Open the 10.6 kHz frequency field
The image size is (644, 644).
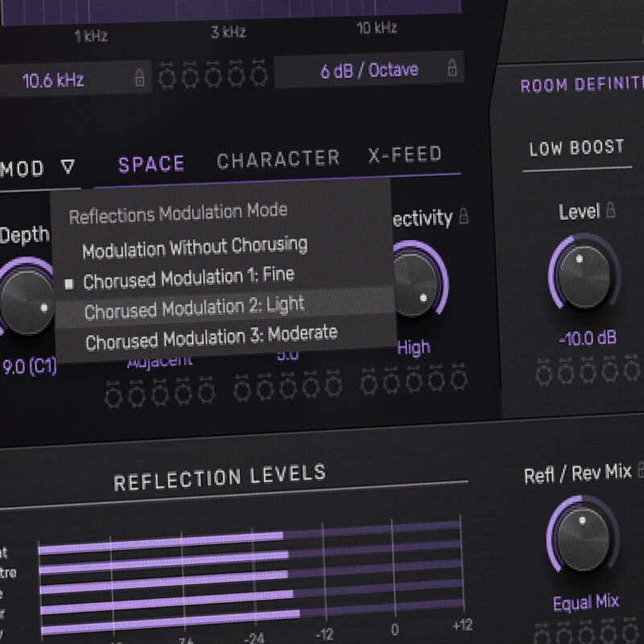click(74, 79)
